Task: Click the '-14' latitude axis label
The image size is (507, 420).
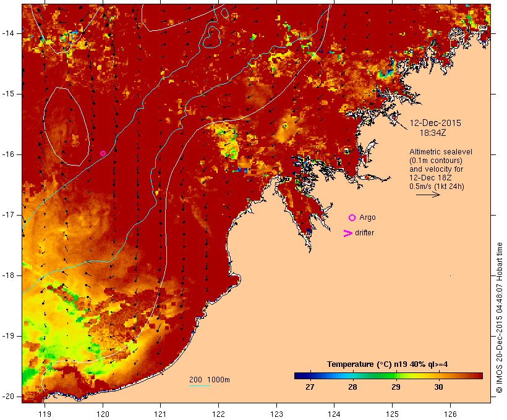Action: click(8, 33)
